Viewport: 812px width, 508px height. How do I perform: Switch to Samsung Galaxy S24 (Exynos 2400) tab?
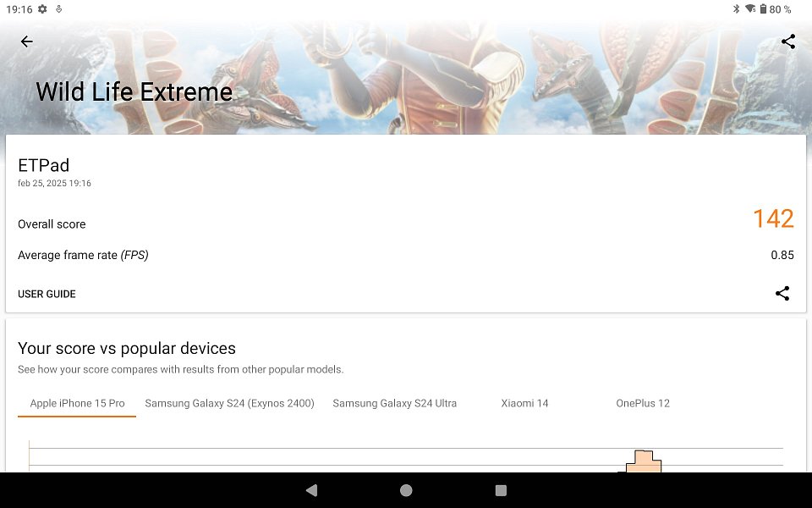[x=229, y=403]
